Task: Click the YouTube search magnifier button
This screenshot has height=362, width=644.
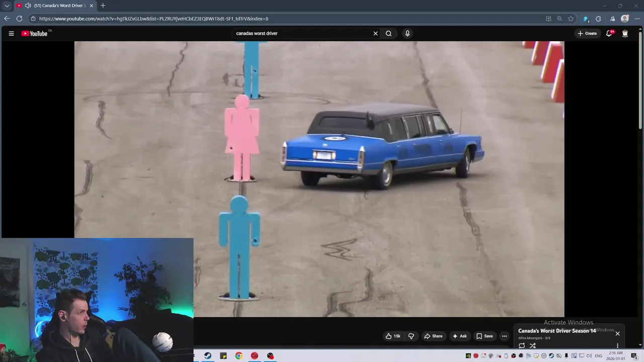Action: pyautogui.click(x=388, y=34)
